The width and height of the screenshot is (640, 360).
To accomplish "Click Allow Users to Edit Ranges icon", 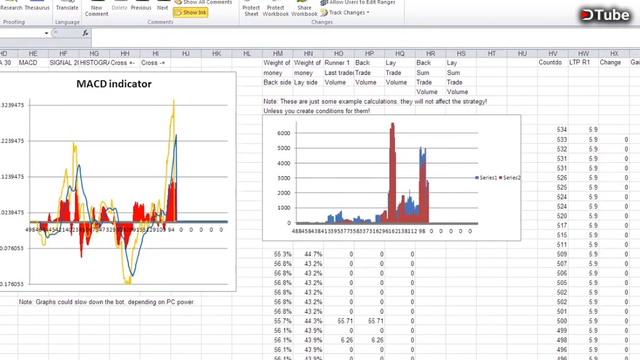I will click(x=324, y=2).
